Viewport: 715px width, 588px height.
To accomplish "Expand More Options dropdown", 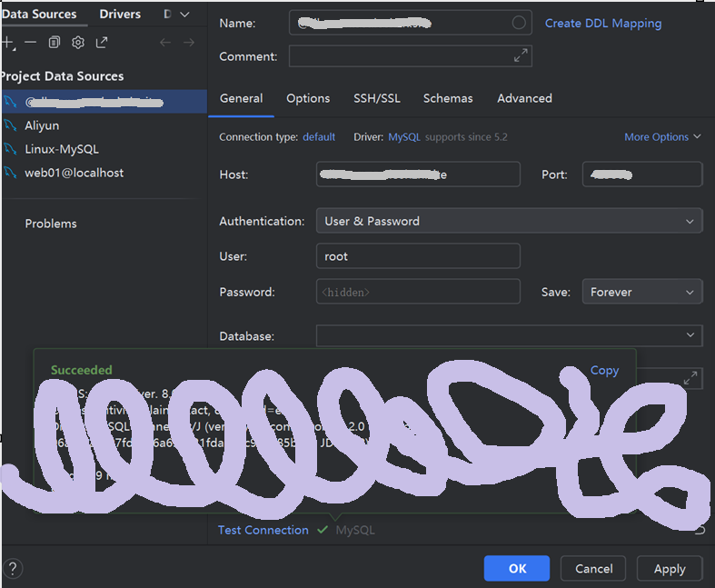I will [662, 137].
